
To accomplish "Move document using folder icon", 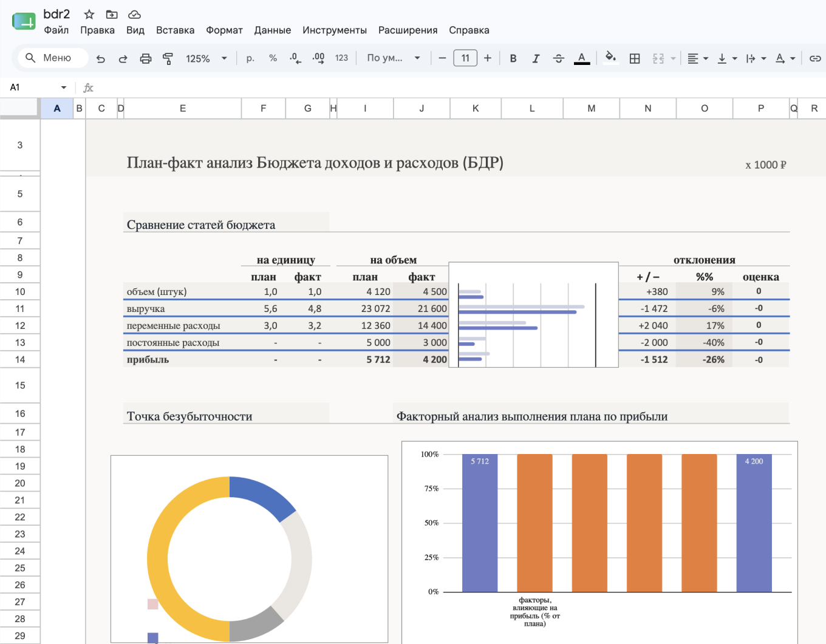I will [112, 14].
